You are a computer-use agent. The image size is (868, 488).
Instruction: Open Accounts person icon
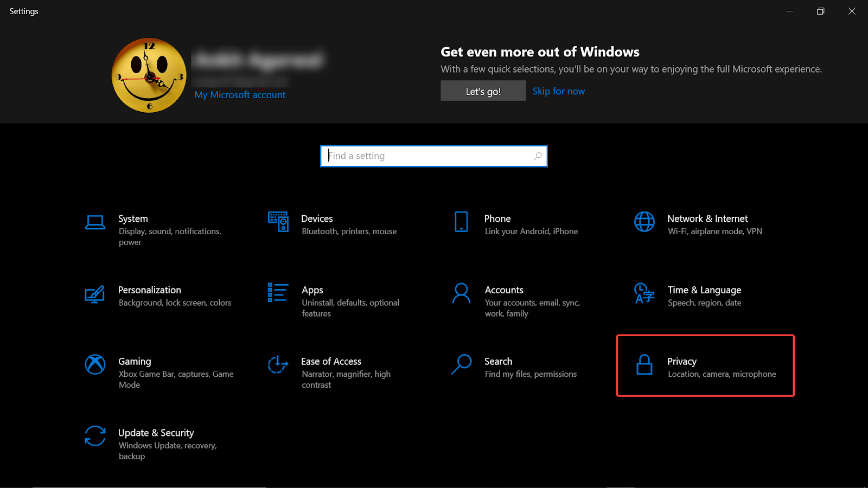click(461, 293)
